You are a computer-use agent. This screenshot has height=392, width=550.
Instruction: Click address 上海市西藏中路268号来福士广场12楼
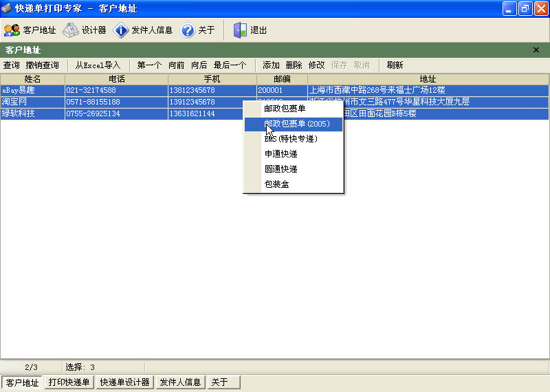coord(428,90)
